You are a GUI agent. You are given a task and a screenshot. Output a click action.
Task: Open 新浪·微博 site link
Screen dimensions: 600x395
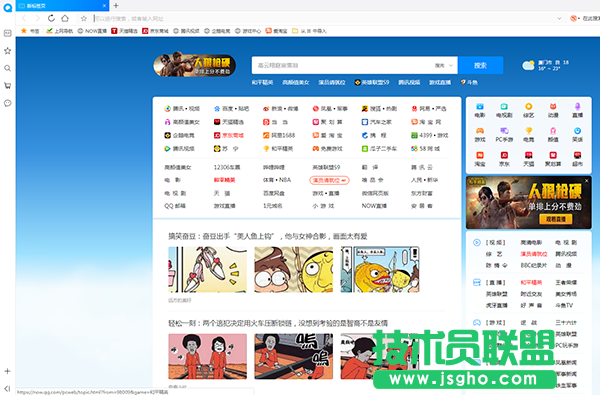coord(280,109)
